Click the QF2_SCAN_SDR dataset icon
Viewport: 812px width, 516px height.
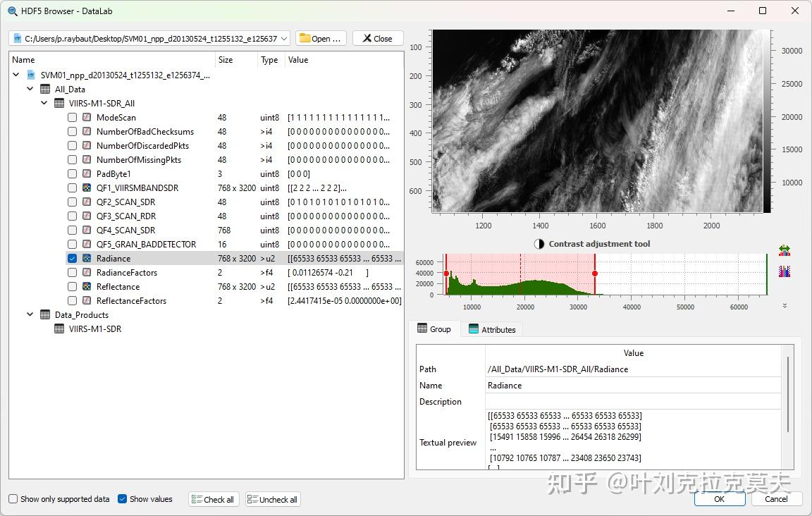tap(87, 202)
